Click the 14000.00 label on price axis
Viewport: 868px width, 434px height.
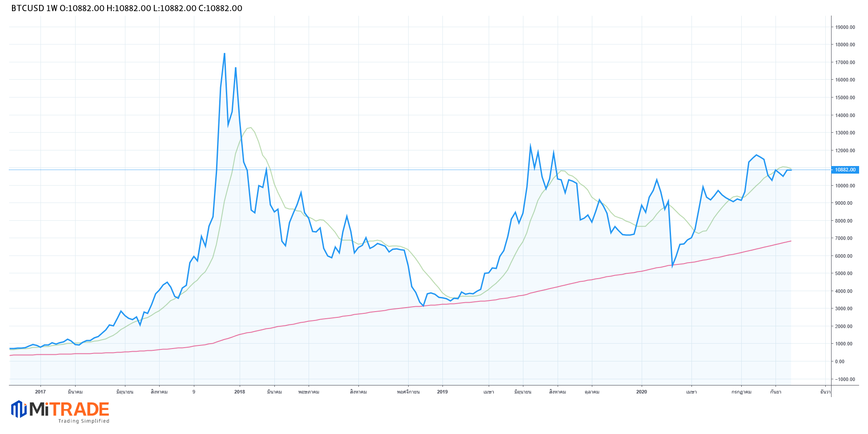(x=845, y=115)
